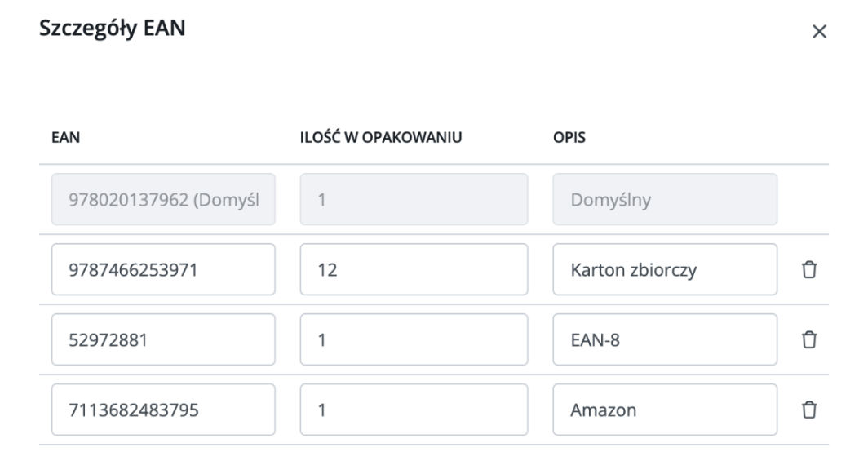Click the OPIS column header
868x452 pixels.
[569, 137]
